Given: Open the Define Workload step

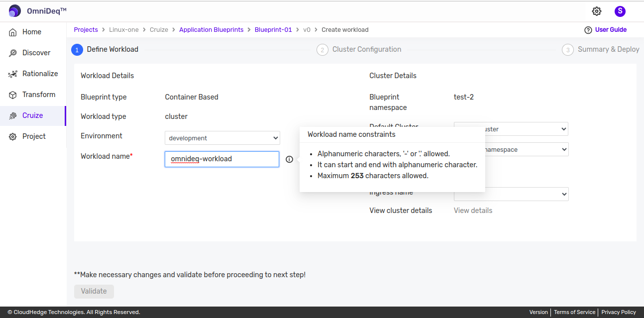Looking at the screenshot, I should [x=112, y=49].
